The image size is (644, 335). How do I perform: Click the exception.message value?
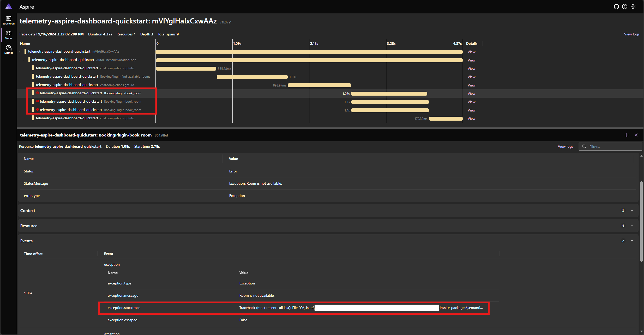point(257,295)
